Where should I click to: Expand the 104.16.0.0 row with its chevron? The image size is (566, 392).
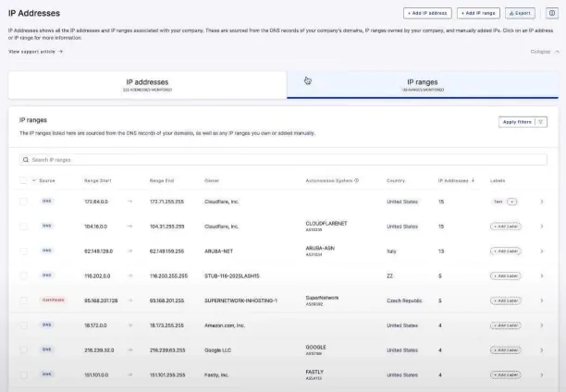(x=542, y=227)
